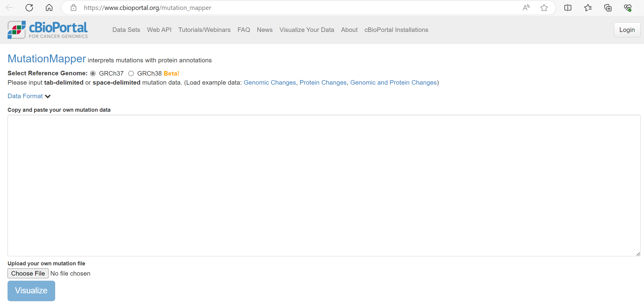Load Genomic Changes example data
The image size is (644, 306).
270,83
